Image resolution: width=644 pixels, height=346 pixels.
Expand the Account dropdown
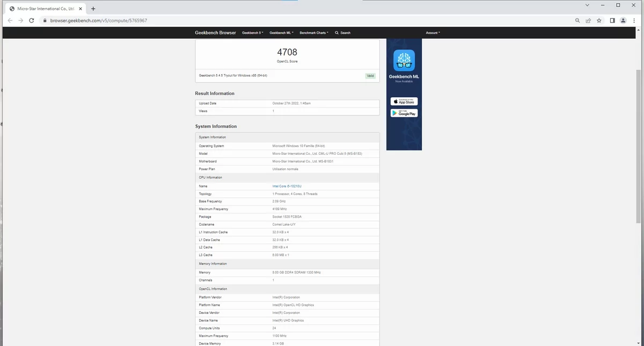433,33
